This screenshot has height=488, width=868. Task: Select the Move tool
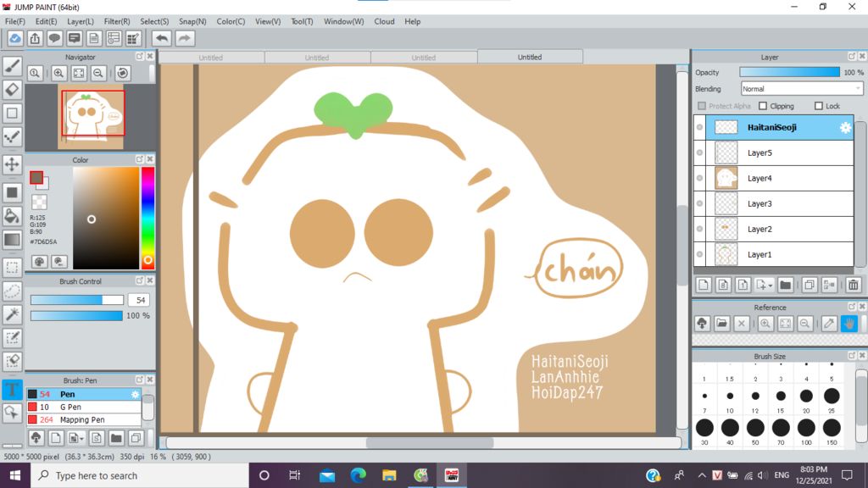point(12,164)
